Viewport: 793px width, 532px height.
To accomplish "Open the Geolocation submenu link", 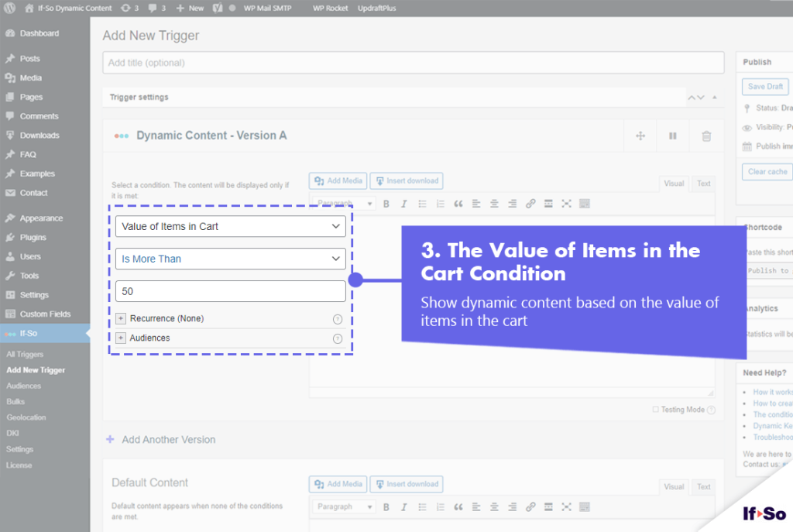I will click(x=26, y=417).
